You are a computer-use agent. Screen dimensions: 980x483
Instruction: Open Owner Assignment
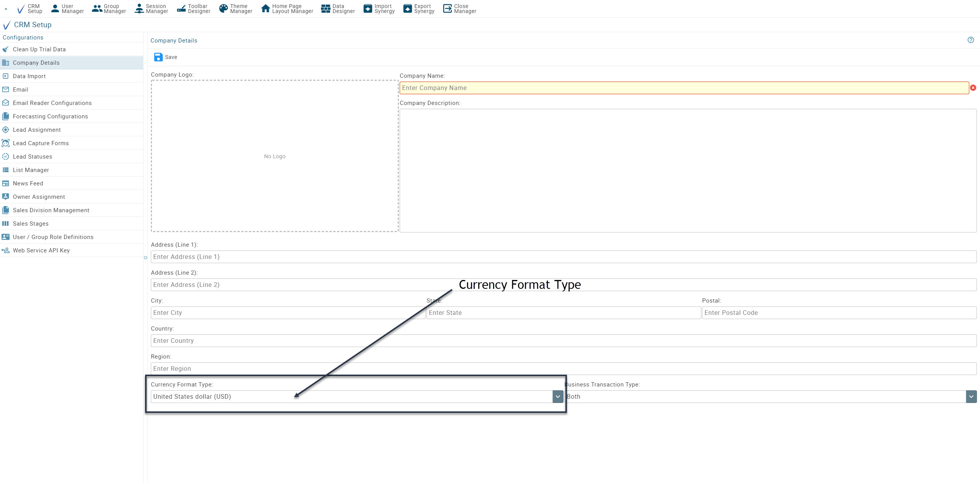72,196
